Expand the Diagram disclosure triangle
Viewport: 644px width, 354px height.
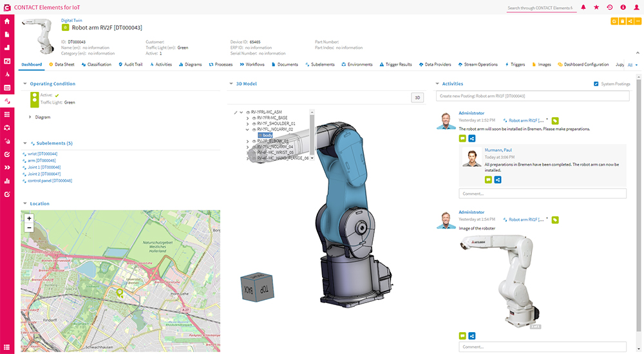30,117
